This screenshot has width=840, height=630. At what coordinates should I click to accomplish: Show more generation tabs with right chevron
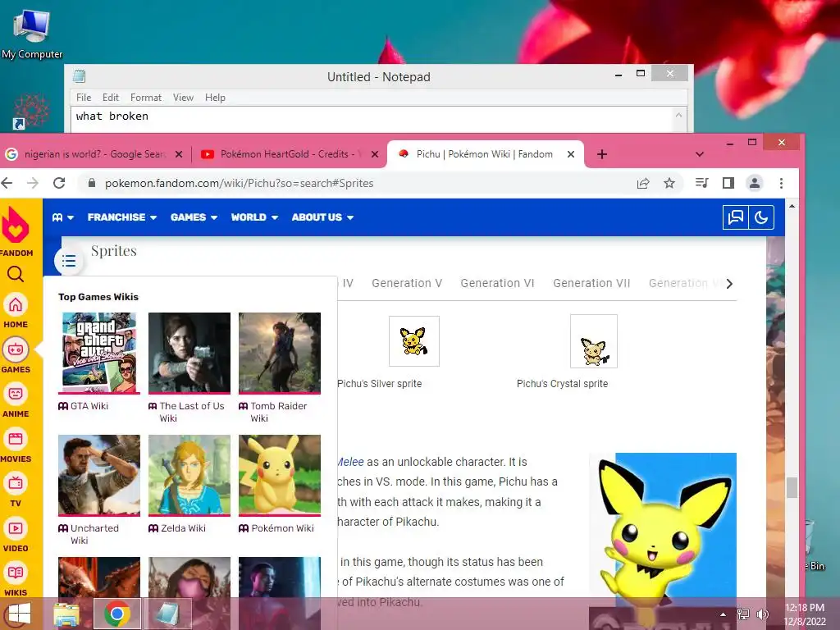tap(729, 283)
